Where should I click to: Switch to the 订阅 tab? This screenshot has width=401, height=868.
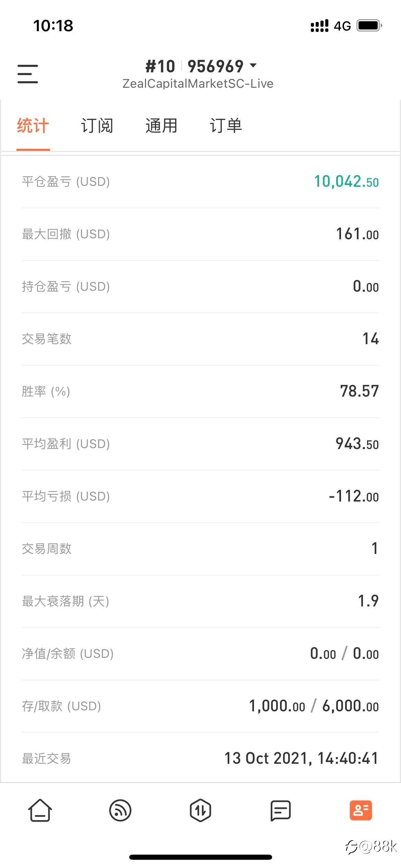coord(97,125)
